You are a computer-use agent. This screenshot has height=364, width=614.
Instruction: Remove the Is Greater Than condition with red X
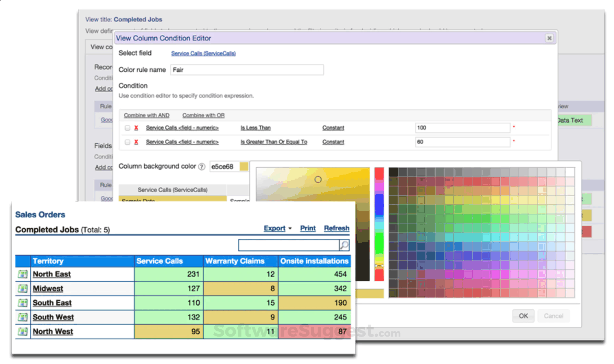136,142
